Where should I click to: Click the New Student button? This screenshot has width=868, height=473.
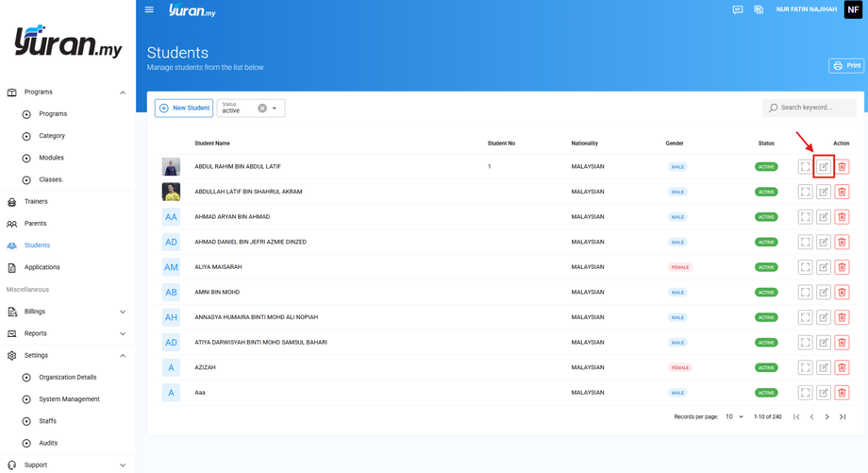click(184, 109)
